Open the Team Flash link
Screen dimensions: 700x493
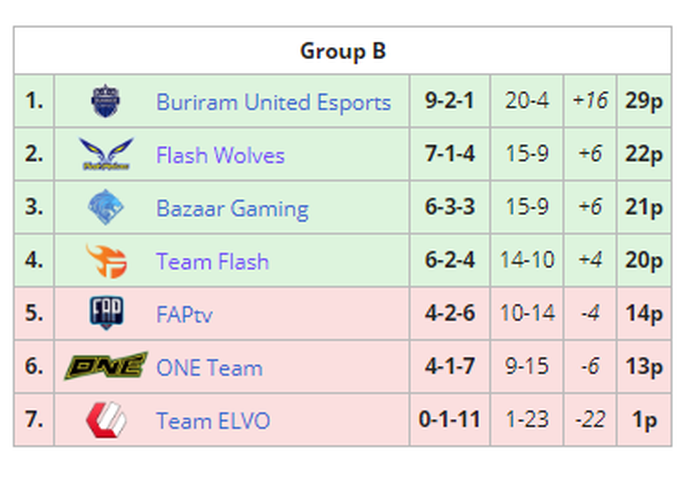(212, 261)
